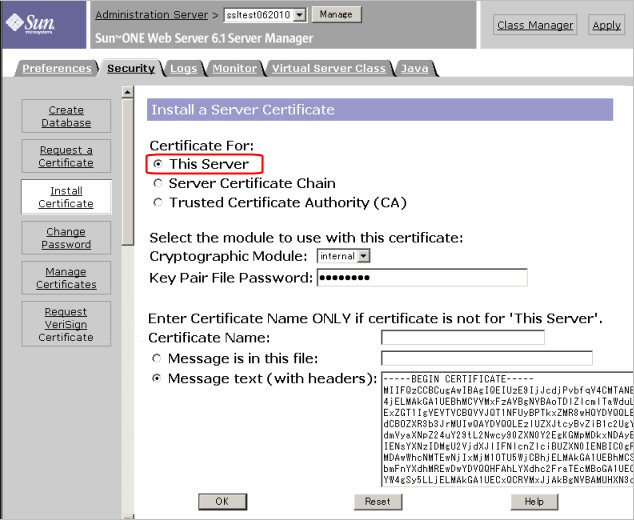The height and width of the screenshot is (520, 634).
Task: Open Request VeriSign Certificate in sidebar
Action: (66, 324)
